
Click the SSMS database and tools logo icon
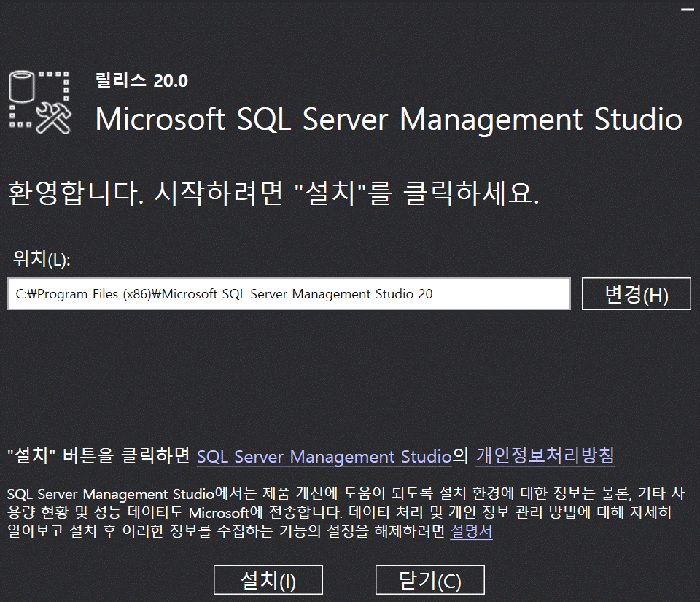point(39,102)
